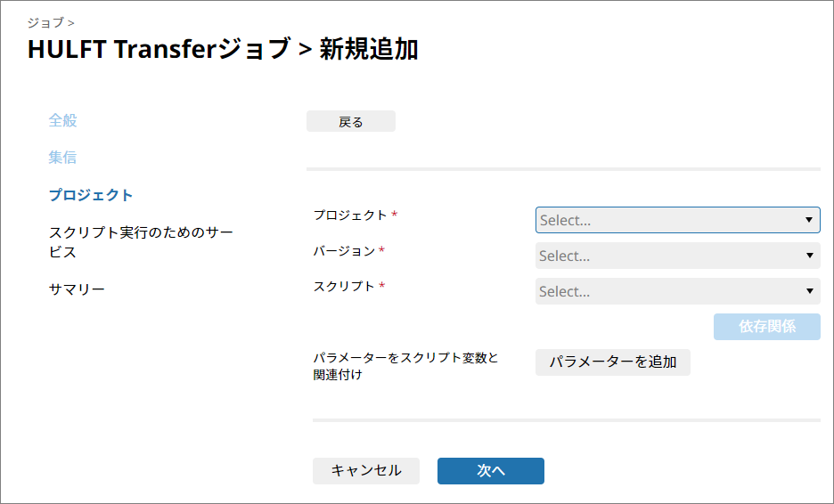
Task: Cancel with the キャンセル button
Action: [365, 471]
